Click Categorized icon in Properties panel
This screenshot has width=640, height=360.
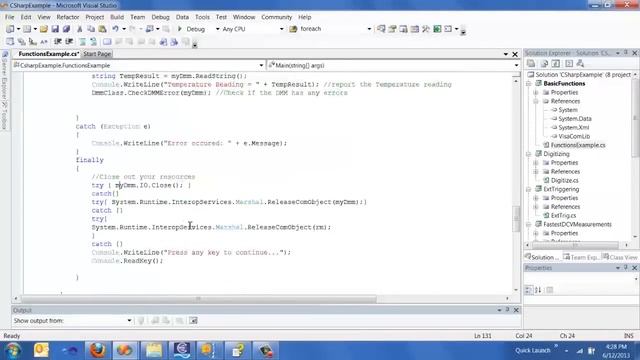(529, 290)
